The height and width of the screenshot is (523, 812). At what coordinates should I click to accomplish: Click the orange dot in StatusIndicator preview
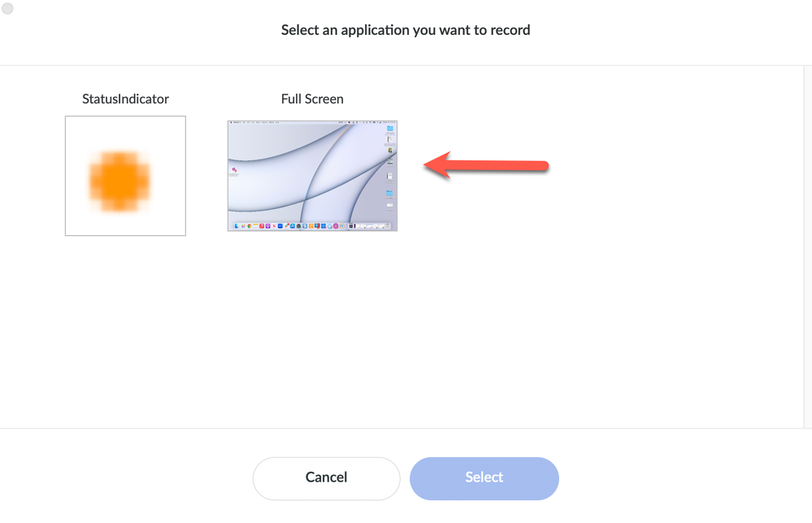tap(120, 181)
